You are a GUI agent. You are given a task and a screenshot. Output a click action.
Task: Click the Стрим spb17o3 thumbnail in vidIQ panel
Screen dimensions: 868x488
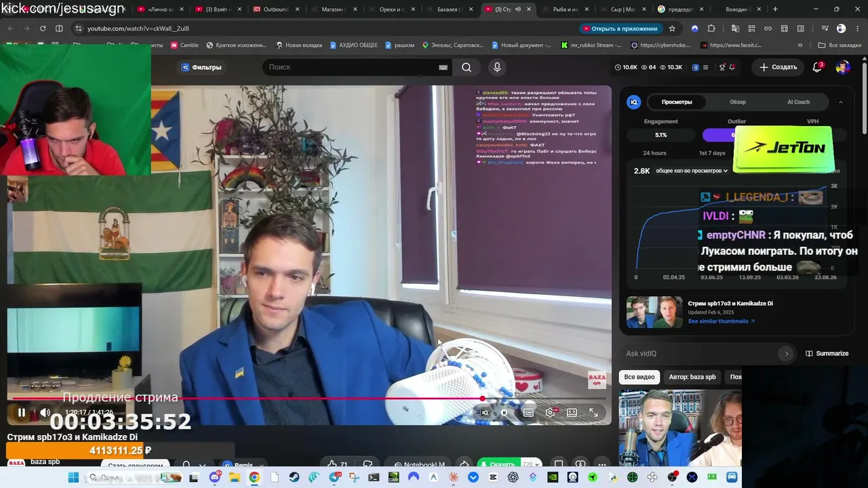654,312
